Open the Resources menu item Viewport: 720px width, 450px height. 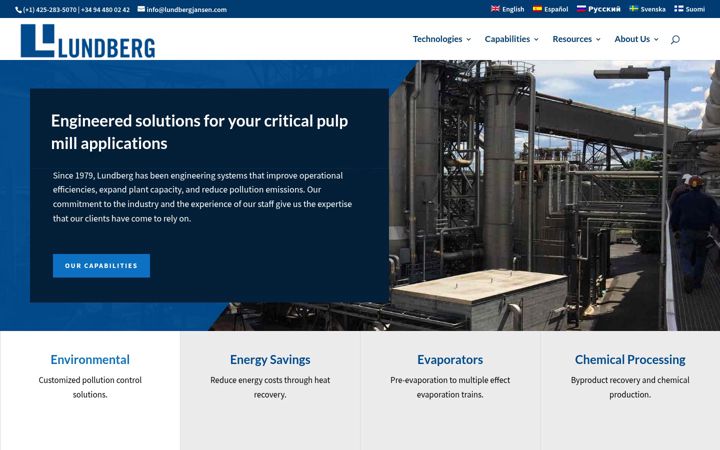click(572, 39)
